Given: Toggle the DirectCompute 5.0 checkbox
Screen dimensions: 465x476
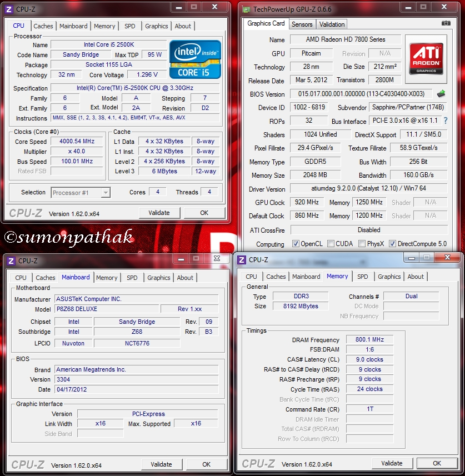Looking at the screenshot, I should click(x=392, y=243).
